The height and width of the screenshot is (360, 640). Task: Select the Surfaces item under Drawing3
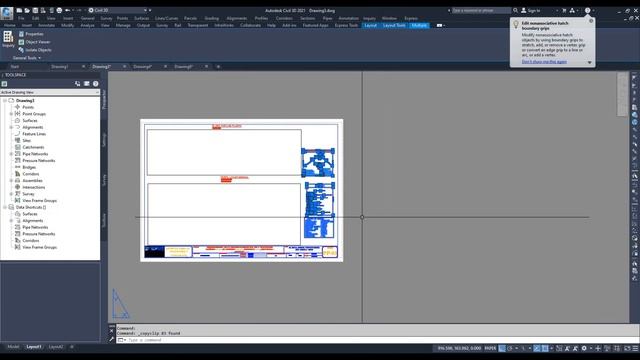pos(30,120)
